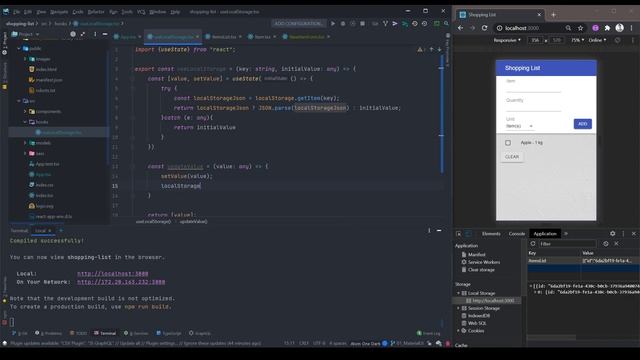
Task: Collapse the Local Storage tree node
Action: tap(458, 293)
